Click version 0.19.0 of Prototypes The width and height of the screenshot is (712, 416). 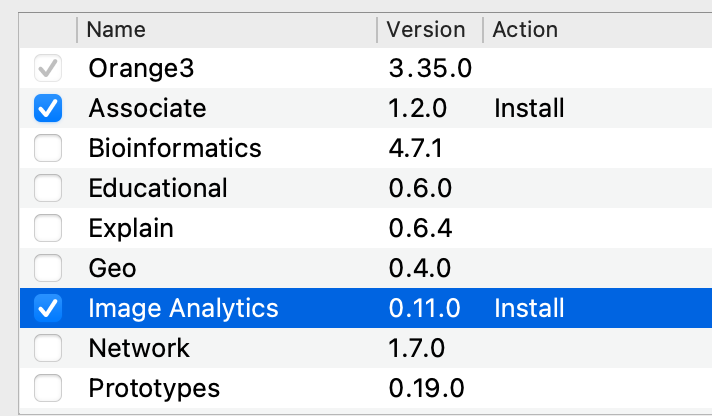coord(426,388)
